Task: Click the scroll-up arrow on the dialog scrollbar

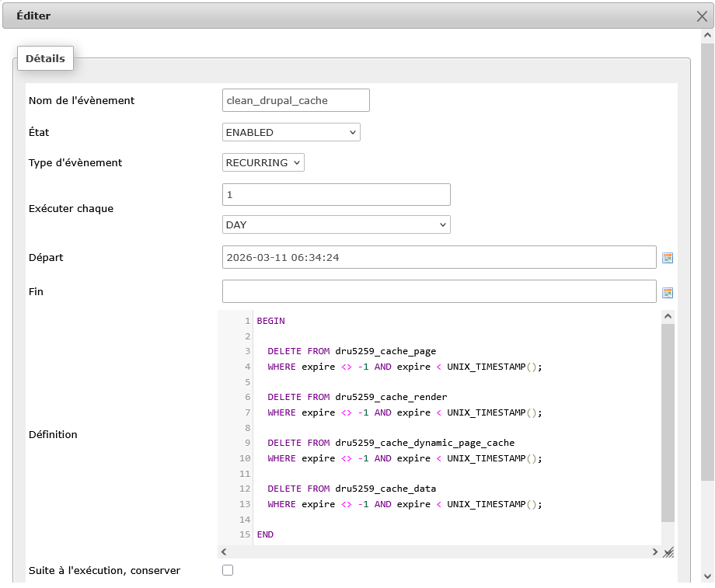Action: coord(708,34)
